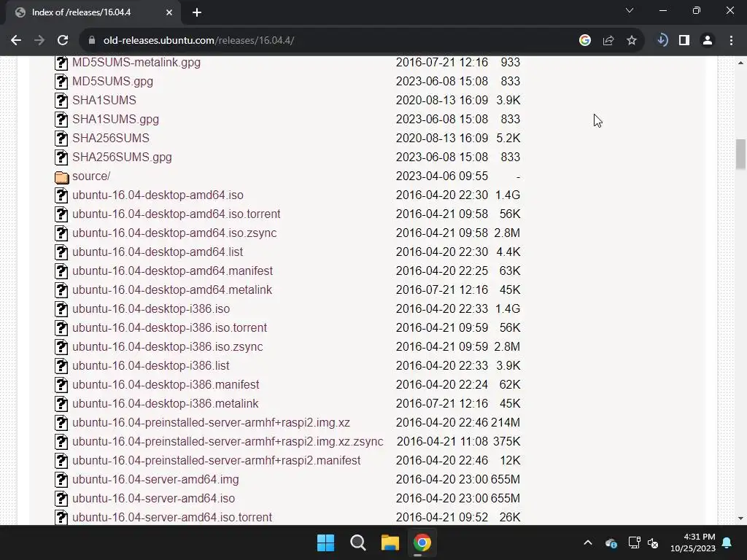Open ubuntu-16.04-desktop-amd64.iso.zsync link
Image resolution: width=747 pixels, height=560 pixels.
174,233
